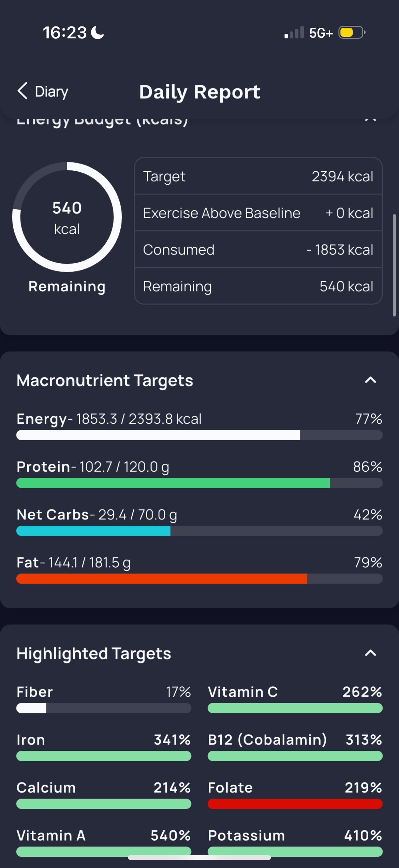Go back to Diary
This screenshot has height=868, width=399.
point(43,91)
